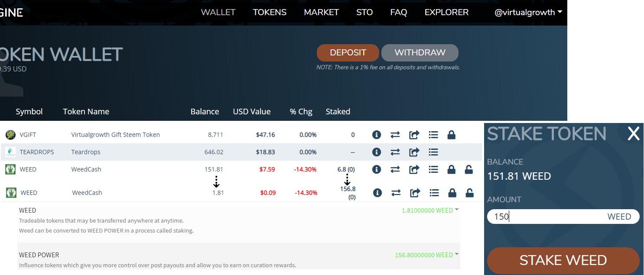The height and width of the screenshot is (275, 644).
Task: Close the Stake Token dialog
Action: click(x=634, y=134)
